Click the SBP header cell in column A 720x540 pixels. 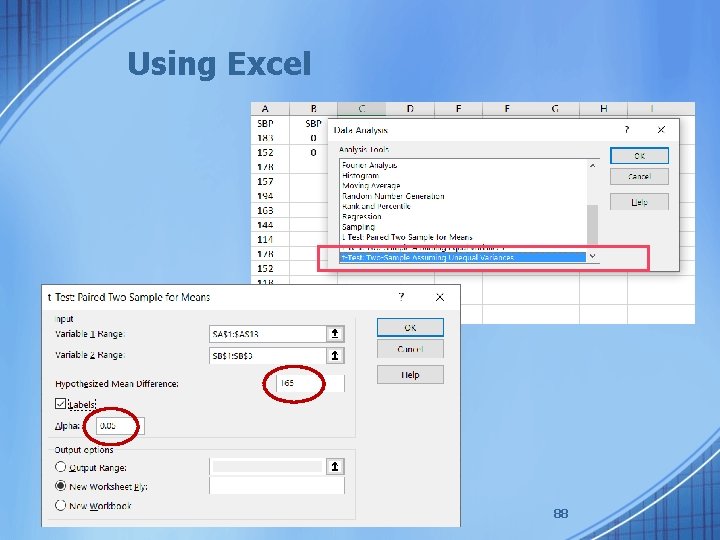270,123
